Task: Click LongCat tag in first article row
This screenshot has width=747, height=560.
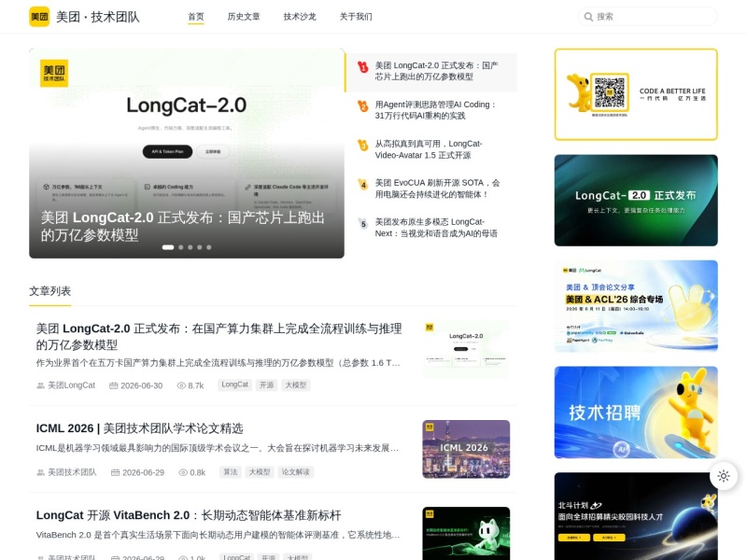Action: point(235,385)
